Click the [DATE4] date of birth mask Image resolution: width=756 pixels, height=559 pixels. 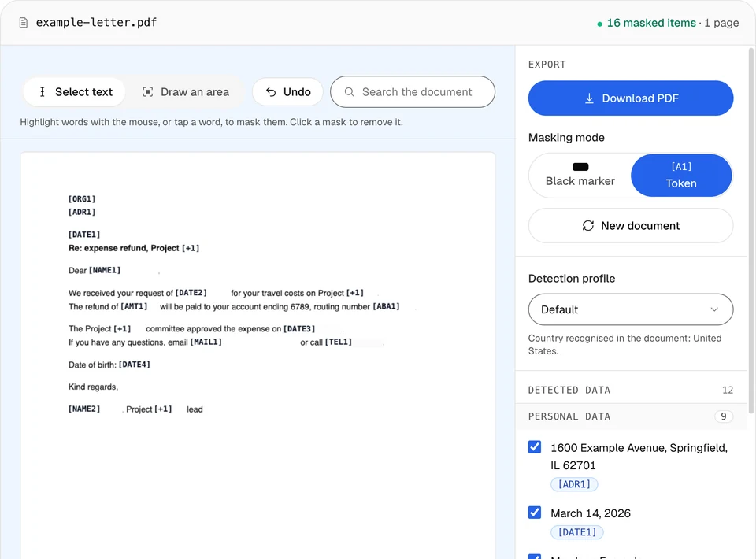(135, 365)
